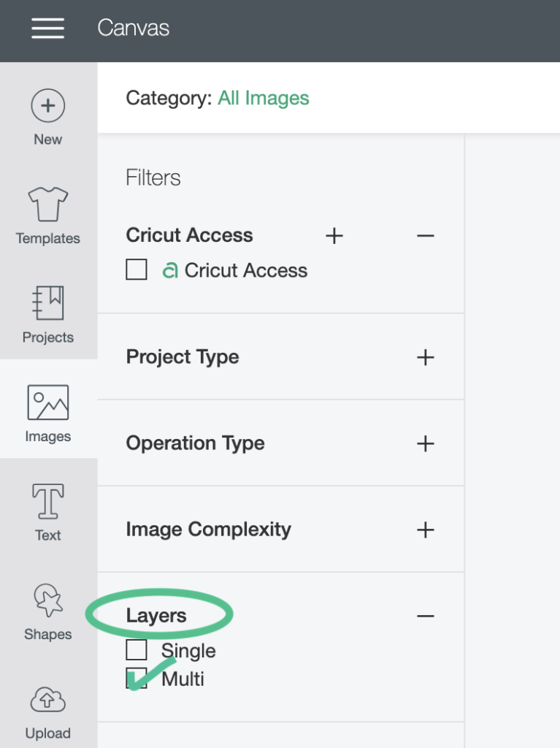The image size is (560, 748).
Task: Tick the Cricut Access checkbox
Action: point(137,270)
